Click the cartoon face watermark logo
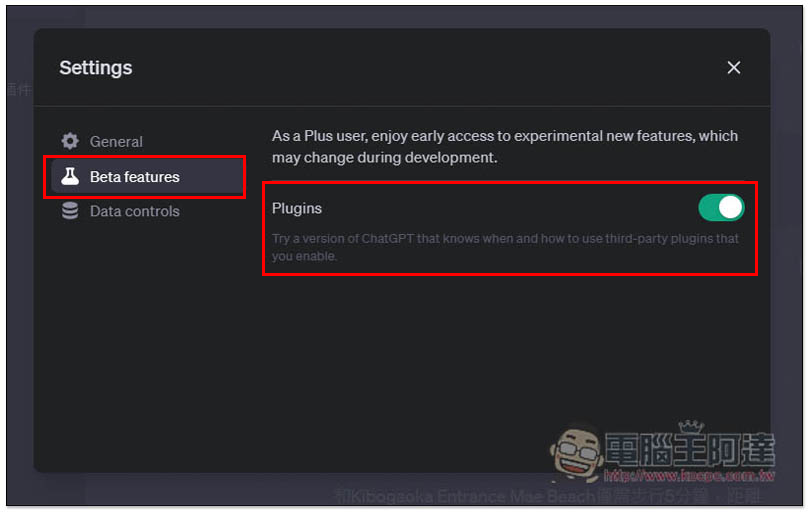809x512 pixels. (x=576, y=453)
